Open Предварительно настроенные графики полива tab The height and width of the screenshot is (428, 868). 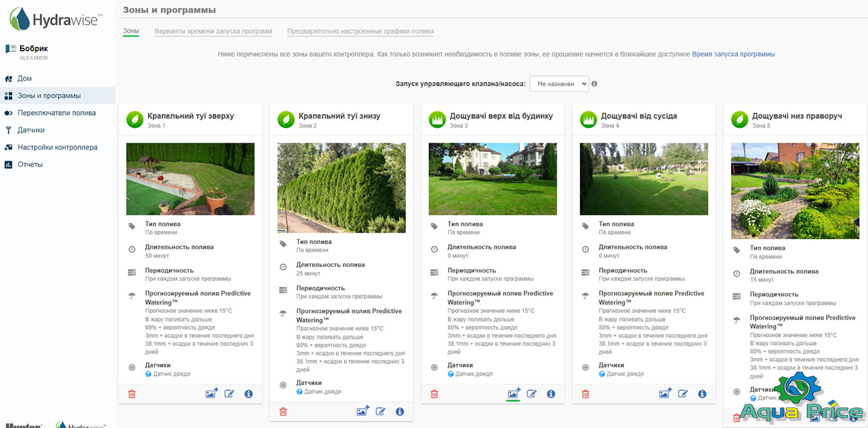(x=360, y=31)
